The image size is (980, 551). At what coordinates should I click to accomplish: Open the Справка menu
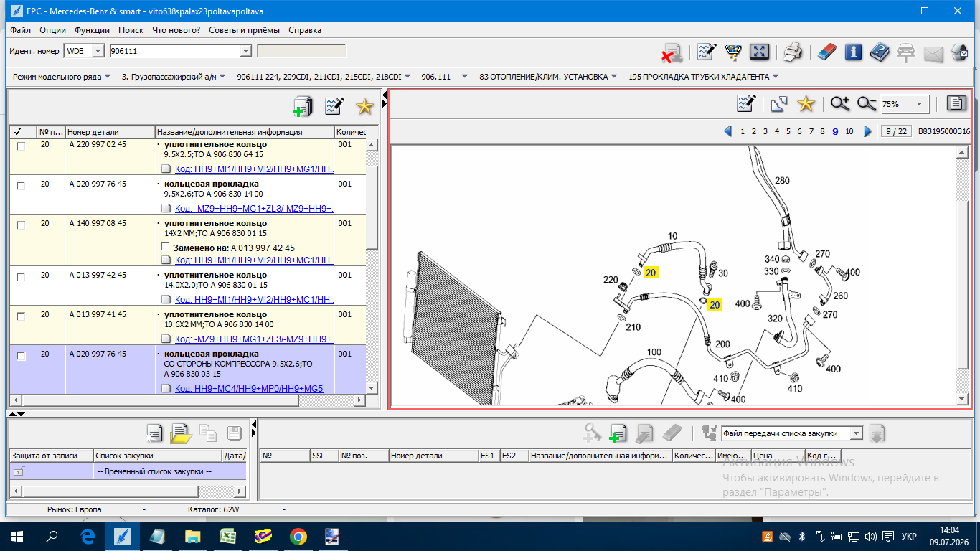305,30
